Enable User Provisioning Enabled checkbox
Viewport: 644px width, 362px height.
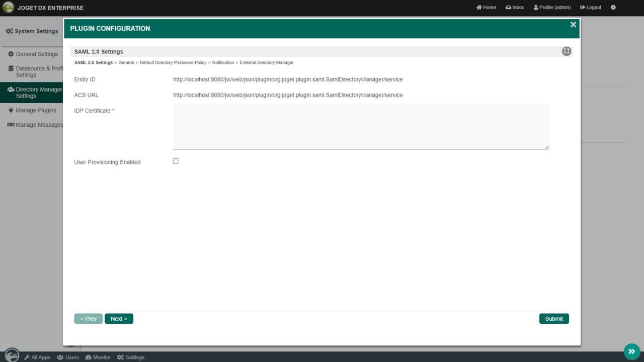176,161
